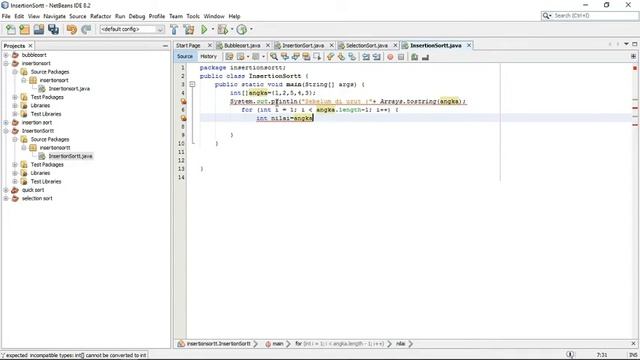Expand the bubblesort project node
This screenshot has height=360, width=640.
click(6, 55)
